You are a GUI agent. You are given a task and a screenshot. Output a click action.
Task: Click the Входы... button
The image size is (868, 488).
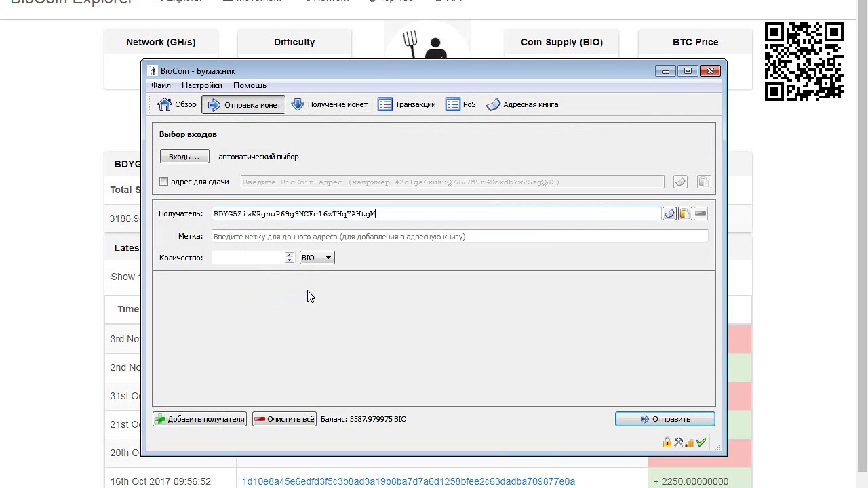(x=184, y=157)
